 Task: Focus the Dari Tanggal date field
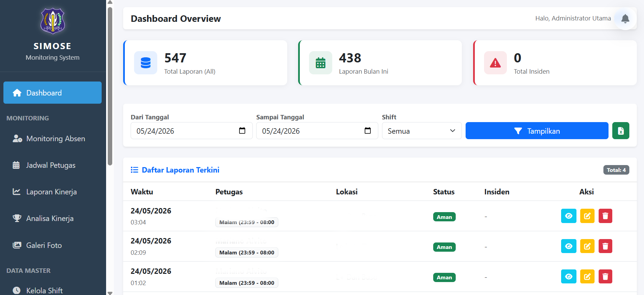pyautogui.click(x=191, y=131)
